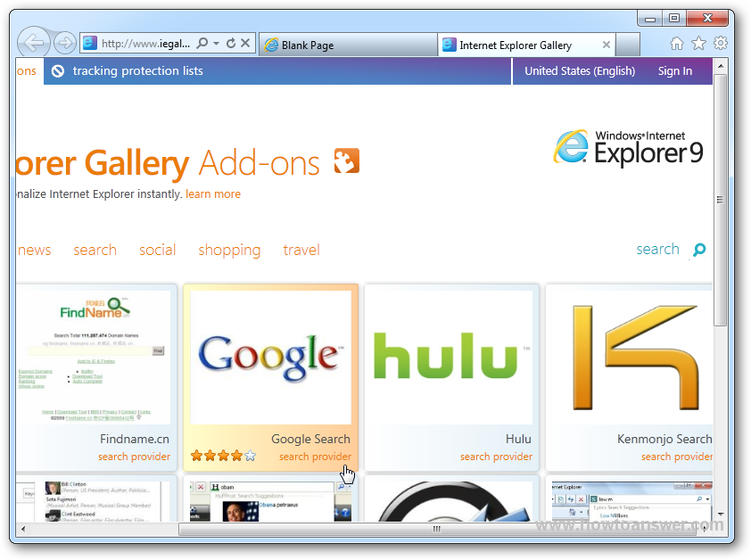This screenshot has height=560, width=751.
Task: Click the address bar search magnifier icon
Action: [x=202, y=43]
